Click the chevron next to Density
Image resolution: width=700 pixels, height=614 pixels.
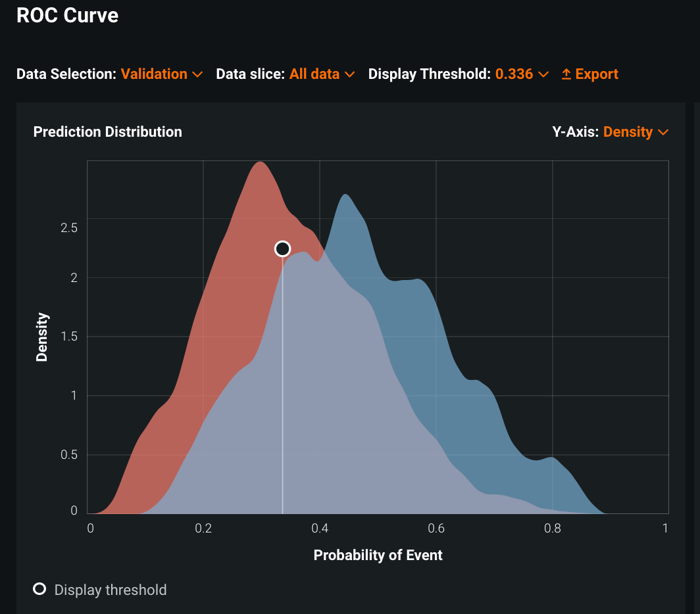click(x=663, y=132)
